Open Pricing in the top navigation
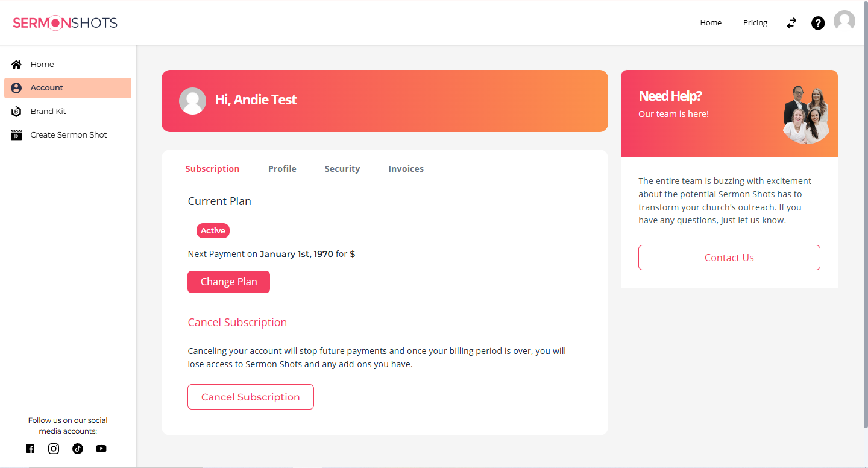 (x=755, y=23)
